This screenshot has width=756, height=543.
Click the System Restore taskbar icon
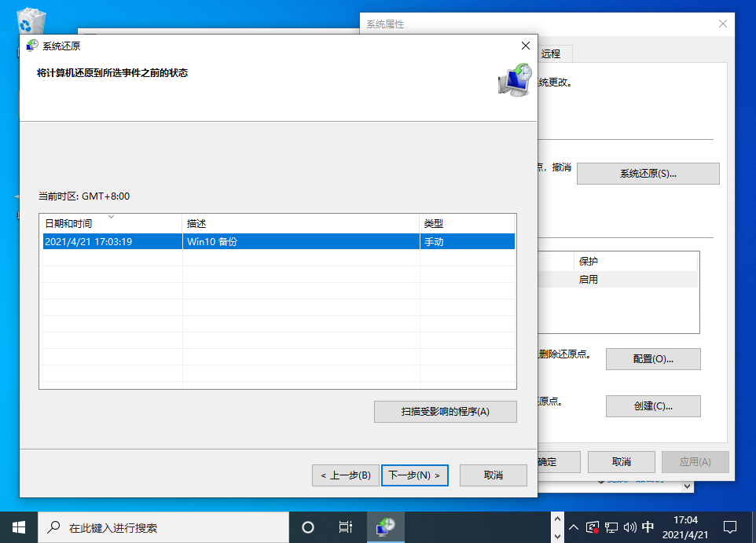(385, 526)
